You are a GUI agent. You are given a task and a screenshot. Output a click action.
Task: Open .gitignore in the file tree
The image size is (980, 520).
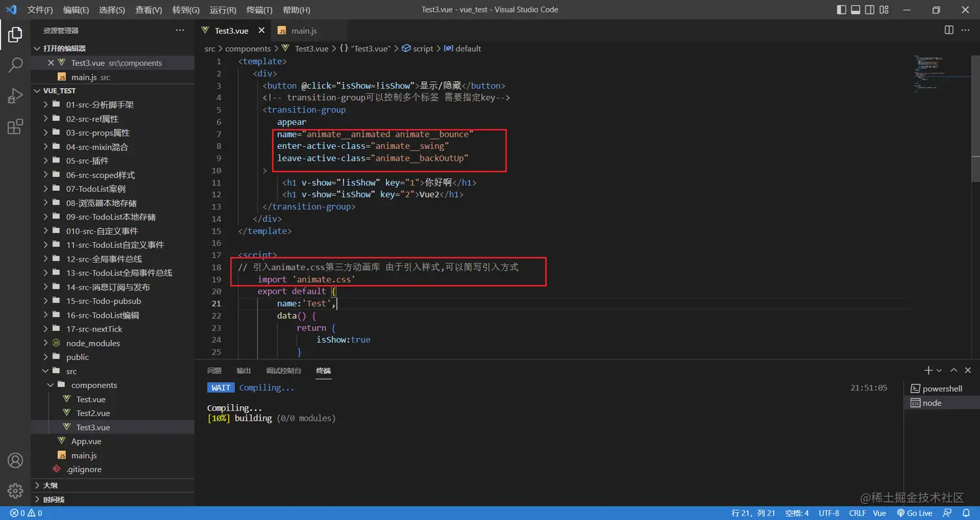(x=113, y=469)
